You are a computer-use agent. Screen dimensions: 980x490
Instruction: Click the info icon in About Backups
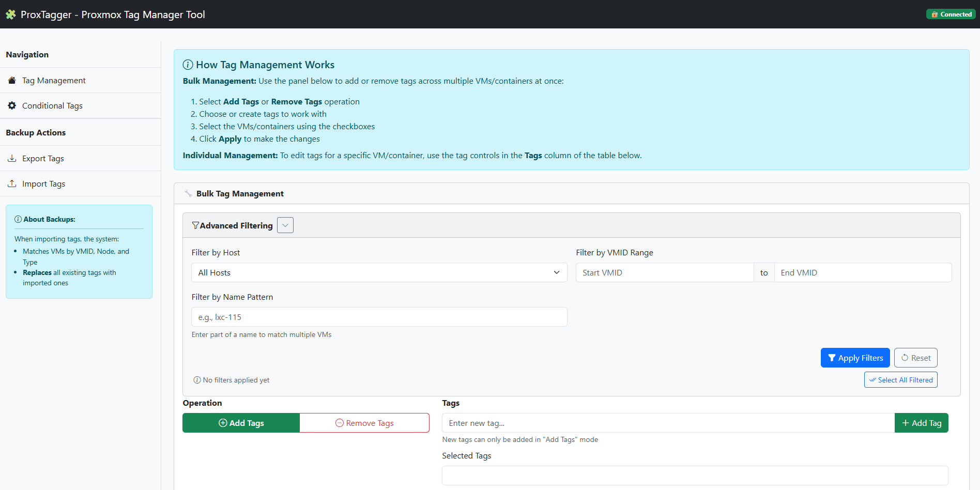tap(18, 219)
